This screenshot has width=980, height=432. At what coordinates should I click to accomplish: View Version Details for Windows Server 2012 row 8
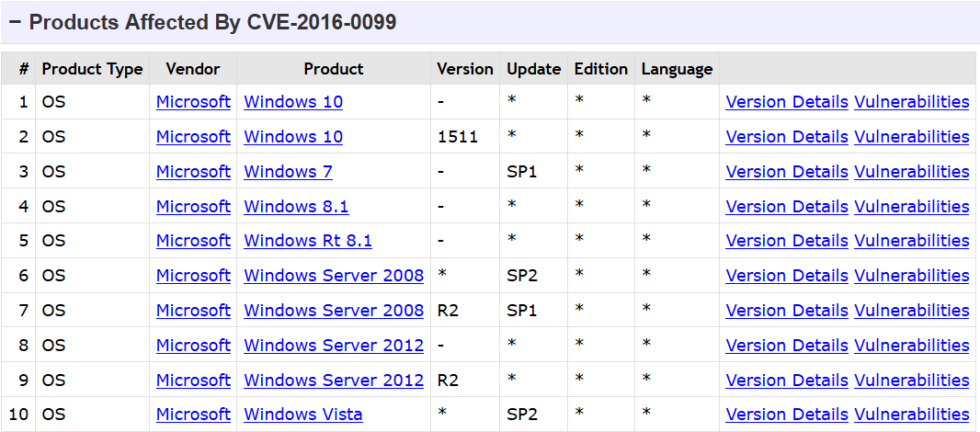pyautogui.click(x=786, y=345)
